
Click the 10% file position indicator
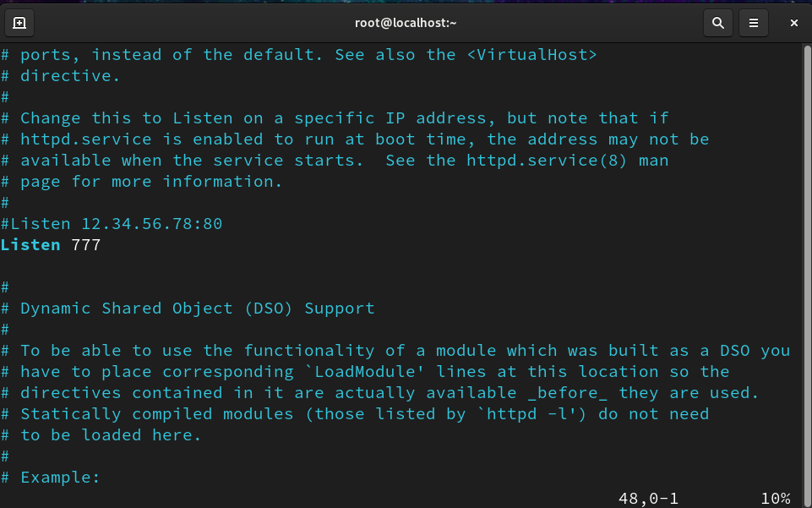775,498
